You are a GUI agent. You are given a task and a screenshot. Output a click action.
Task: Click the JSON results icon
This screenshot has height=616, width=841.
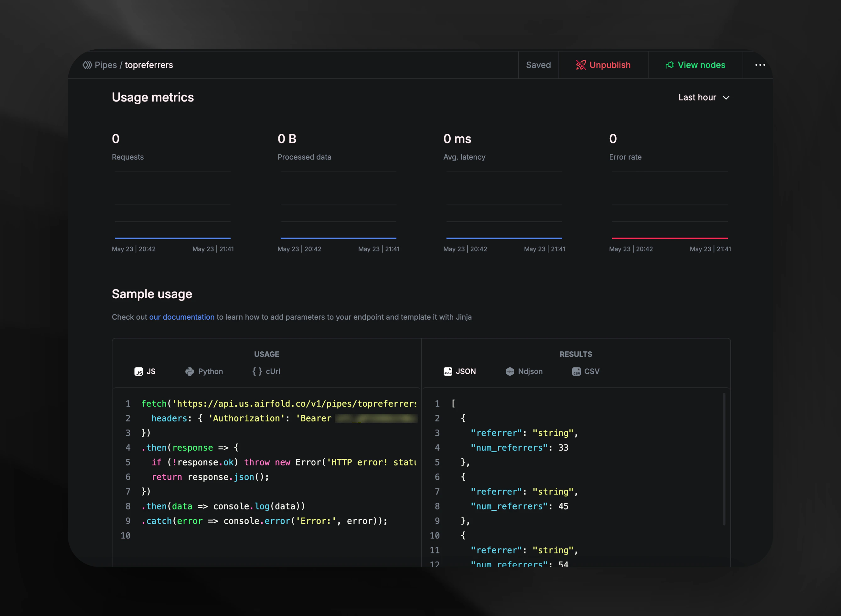(x=448, y=371)
